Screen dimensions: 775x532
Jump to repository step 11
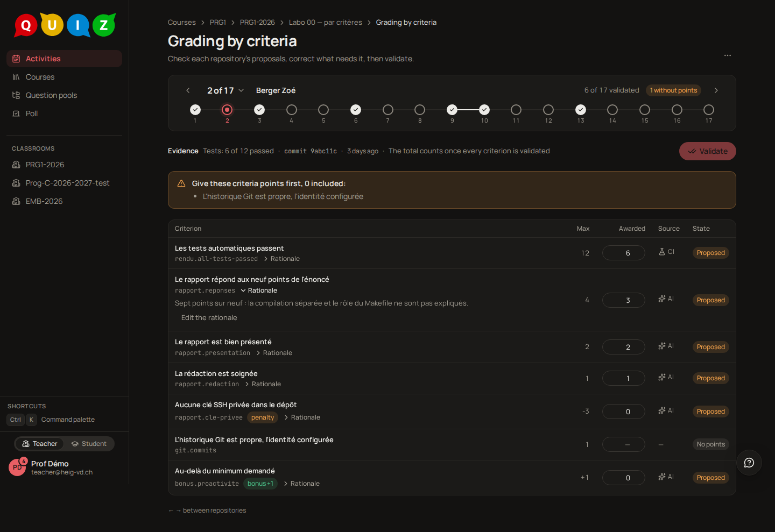(x=516, y=110)
